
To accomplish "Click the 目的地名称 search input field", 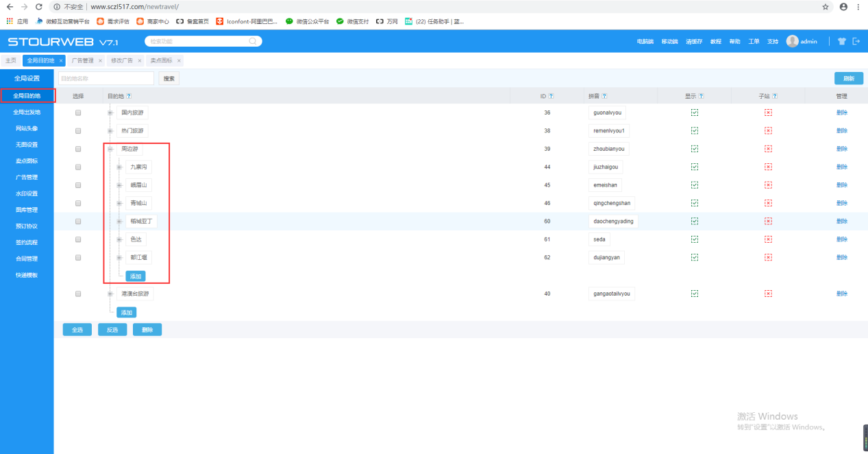I will click(x=106, y=79).
